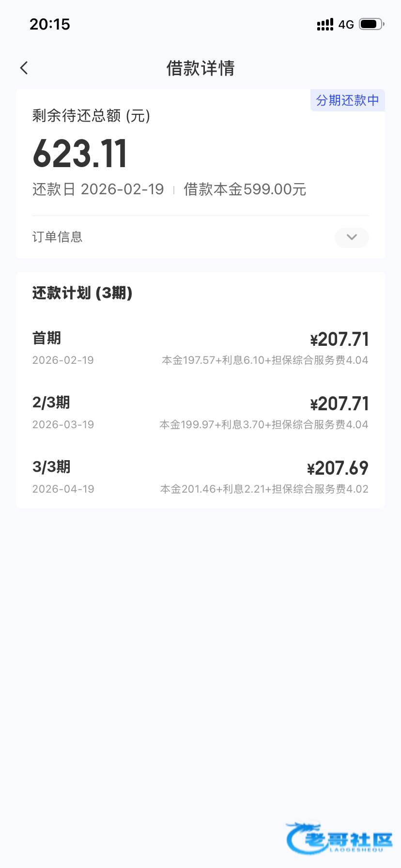Viewport: 401px width, 868px height.
Task: Tap the 623.11 remaining amount
Action: (x=80, y=154)
